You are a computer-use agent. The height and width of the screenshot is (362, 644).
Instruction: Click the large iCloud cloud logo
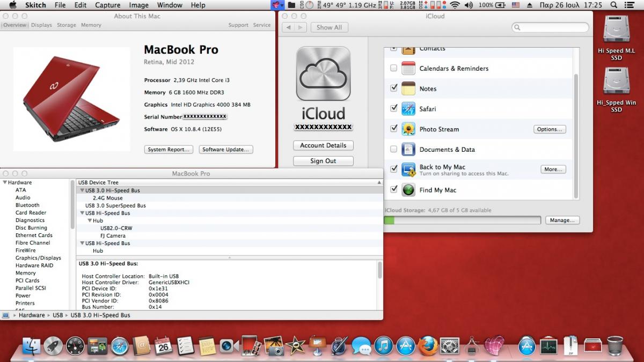click(323, 73)
